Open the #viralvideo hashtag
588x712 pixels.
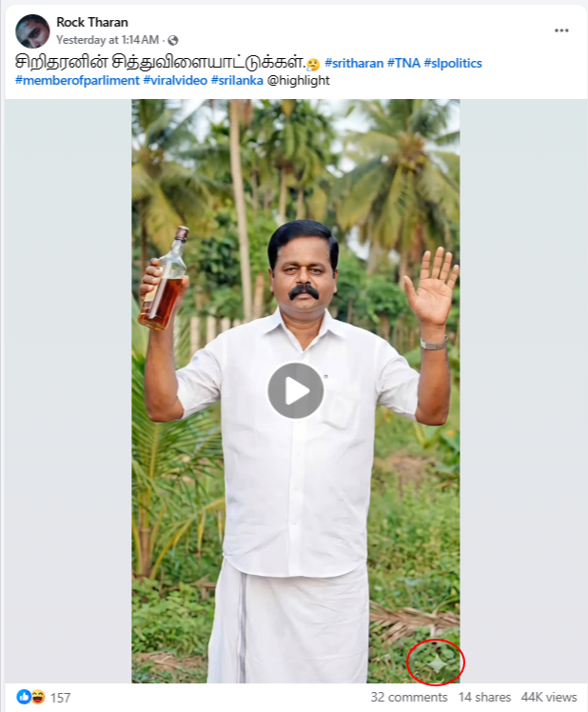coord(175,80)
